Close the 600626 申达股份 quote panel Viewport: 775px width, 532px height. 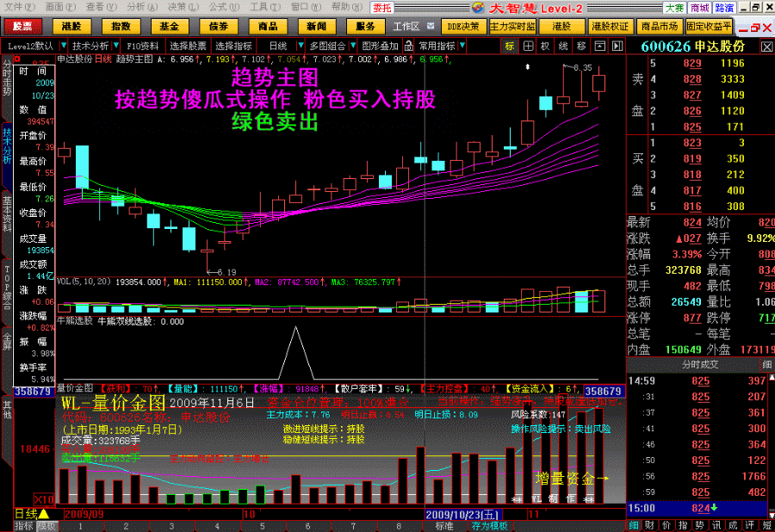766,47
